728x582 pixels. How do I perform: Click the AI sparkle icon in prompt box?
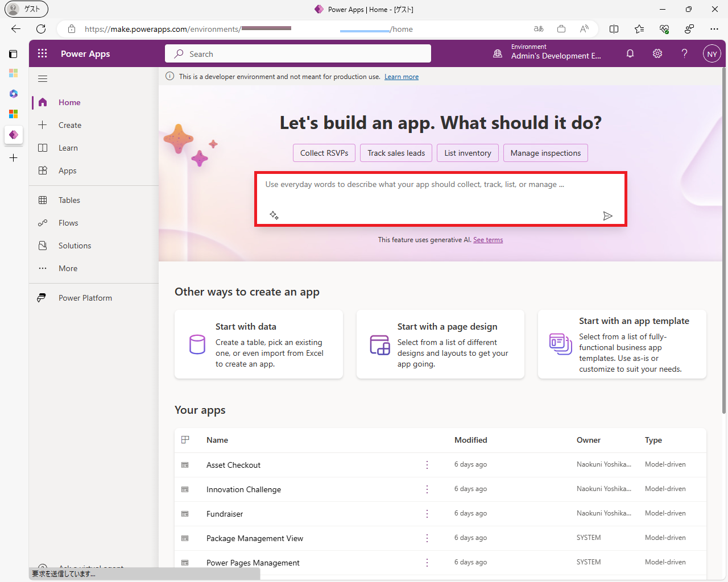274,215
